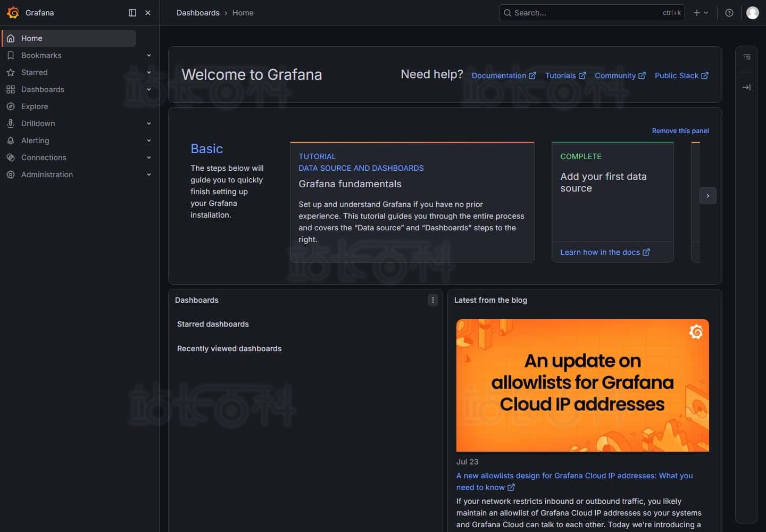Open Starred in the sidebar

click(x=34, y=72)
